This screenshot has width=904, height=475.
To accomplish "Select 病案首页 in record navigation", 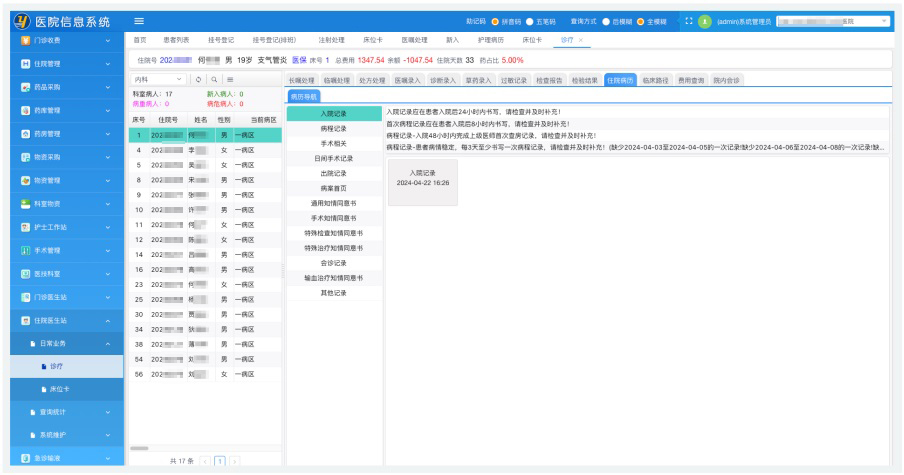I will [334, 189].
